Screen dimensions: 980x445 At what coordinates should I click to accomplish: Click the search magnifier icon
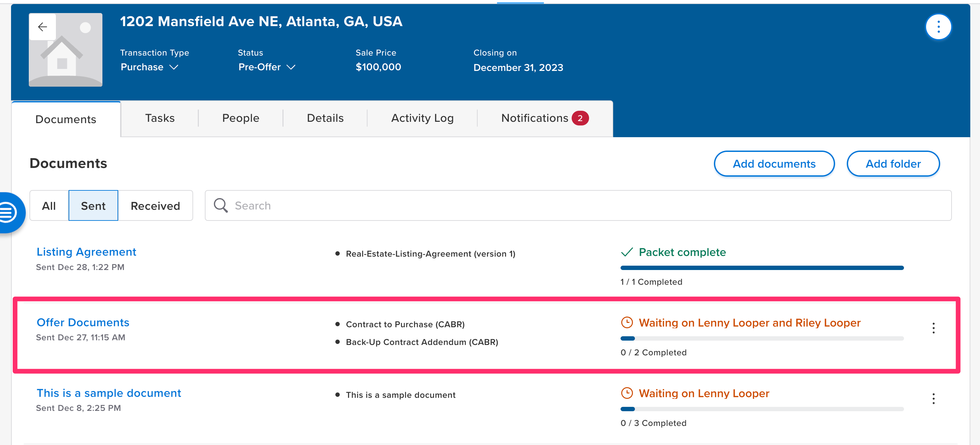(221, 205)
